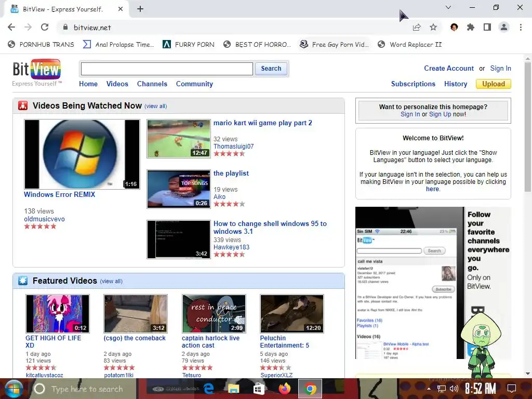Click the yellow Upload button
The image size is (532, 399).
click(x=494, y=84)
